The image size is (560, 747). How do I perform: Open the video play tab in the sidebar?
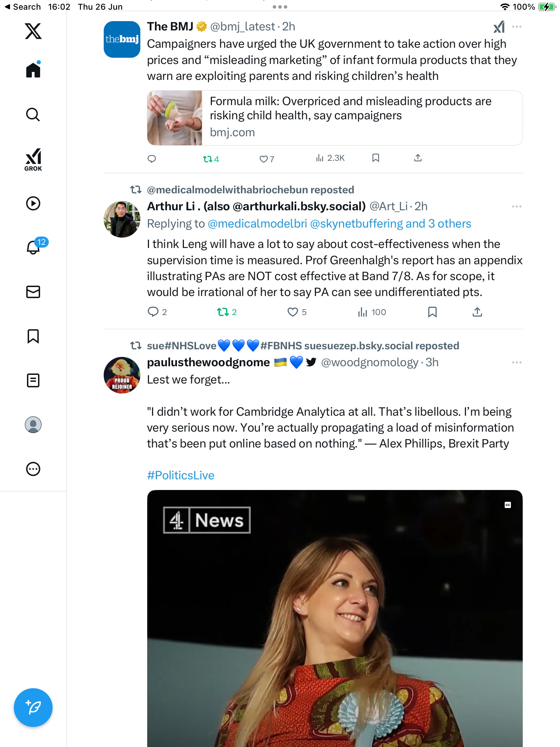pos(33,203)
